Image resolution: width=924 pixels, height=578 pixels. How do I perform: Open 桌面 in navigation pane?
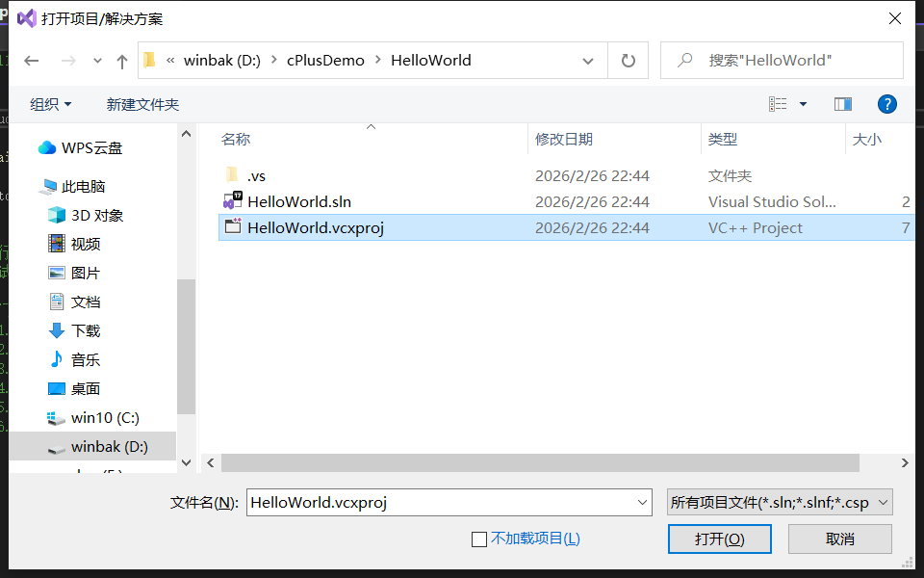coord(86,388)
